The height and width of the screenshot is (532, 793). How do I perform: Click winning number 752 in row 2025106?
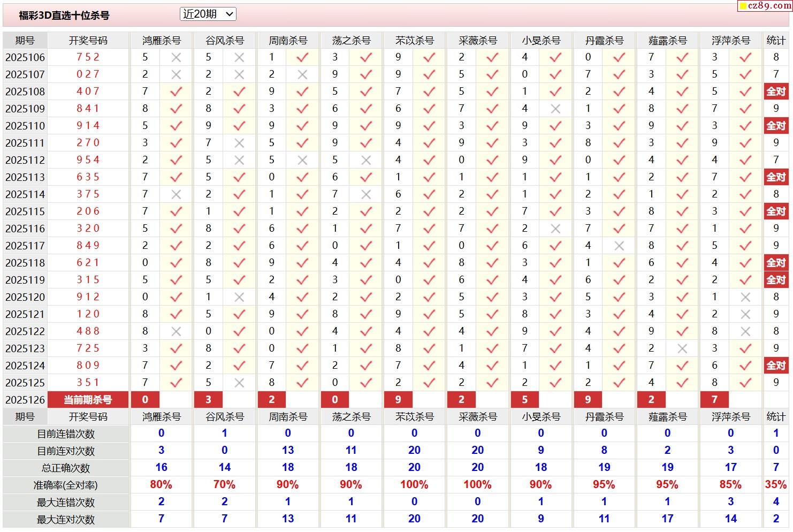[x=88, y=57]
